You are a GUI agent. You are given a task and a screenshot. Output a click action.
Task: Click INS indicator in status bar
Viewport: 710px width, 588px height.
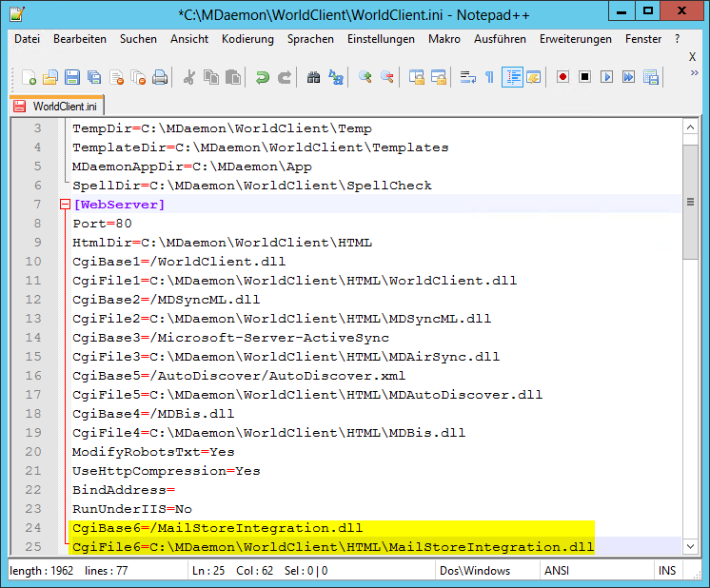pos(667,571)
